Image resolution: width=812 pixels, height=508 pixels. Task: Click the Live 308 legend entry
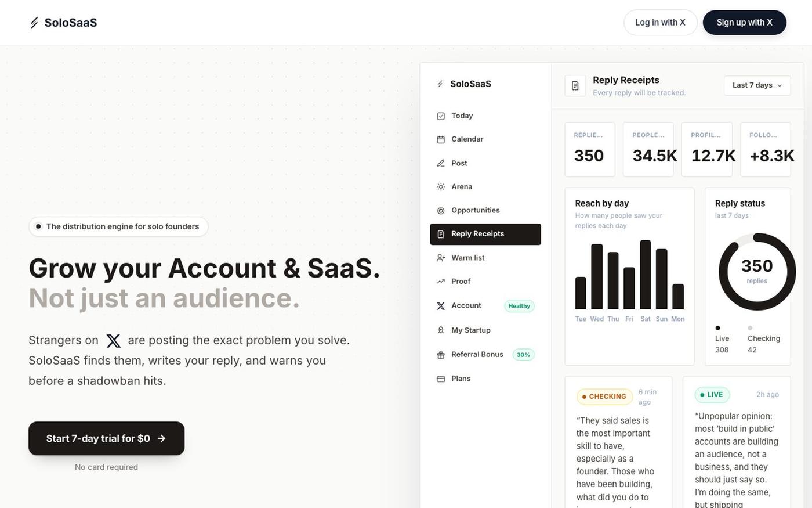pyautogui.click(x=722, y=340)
